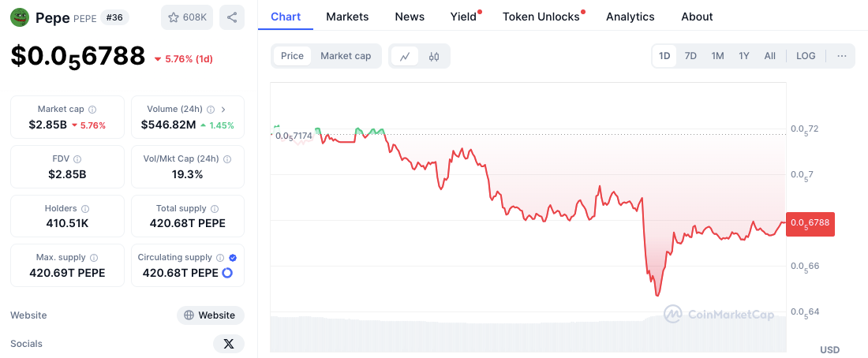This screenshot has height=358, width=868.
Task: Expand the Volume (24h) chevron arrow
Action: (x=223, y=110)
